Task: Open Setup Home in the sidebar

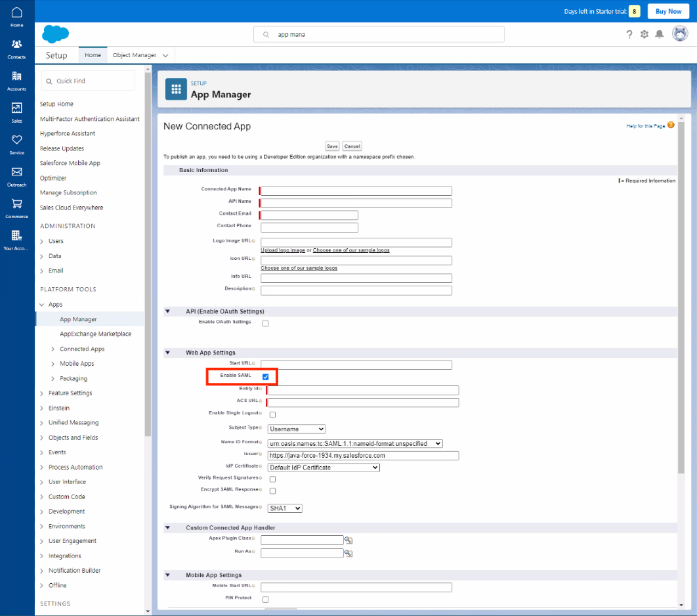Action: coord(56,104)
